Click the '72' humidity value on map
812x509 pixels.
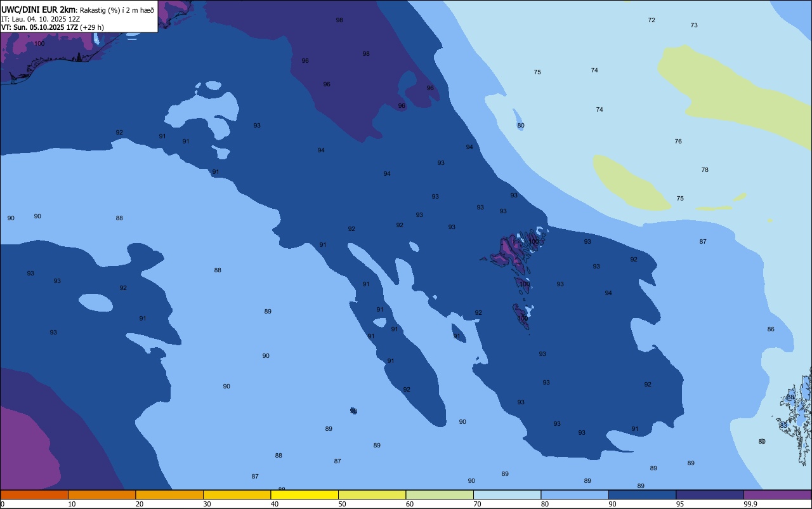coord(652,20)
